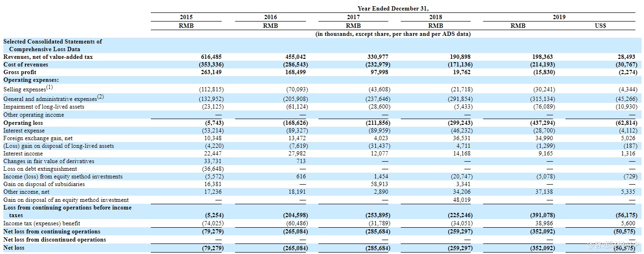Click the US$ column label
644x254 pixels.
point(600,26)
